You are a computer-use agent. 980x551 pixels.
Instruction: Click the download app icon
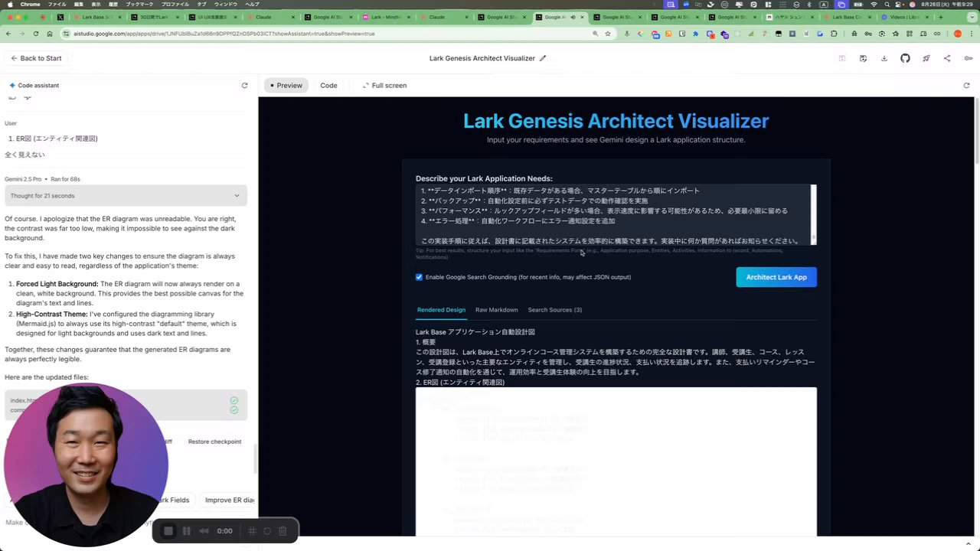coord(884,58)
